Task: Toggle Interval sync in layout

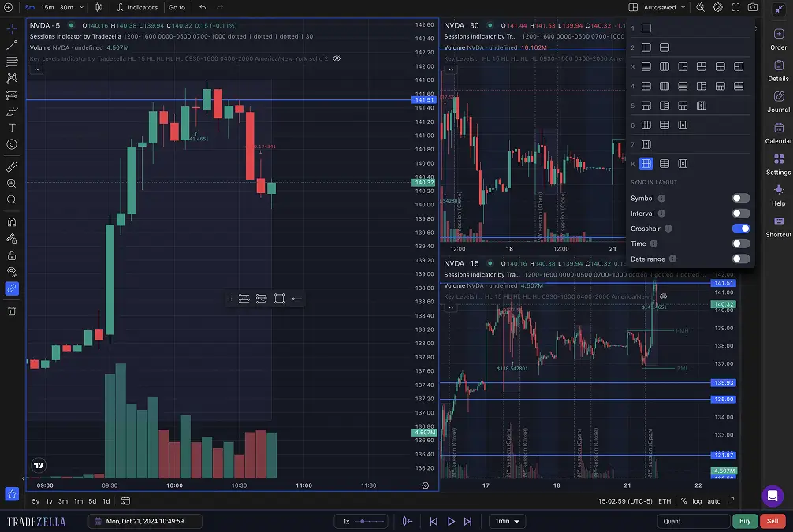Action: click(x=741, y=214)
